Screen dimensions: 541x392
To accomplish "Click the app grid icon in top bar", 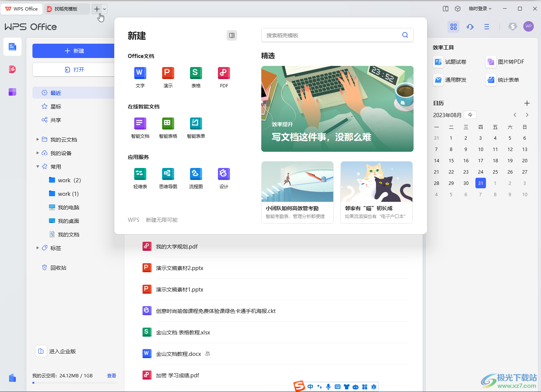I will coord(454,27).
